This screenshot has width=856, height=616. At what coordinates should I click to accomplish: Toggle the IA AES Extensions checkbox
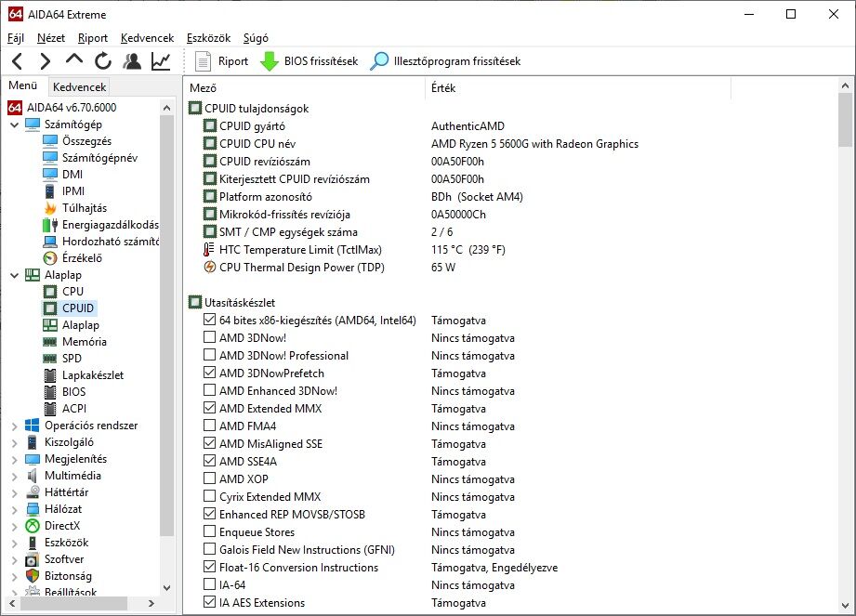(x=210, y=603)
